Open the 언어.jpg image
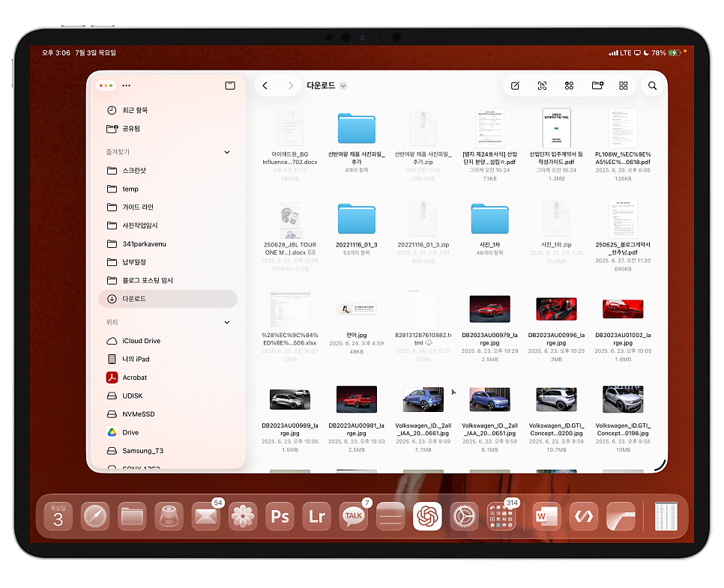 click(x=357, y=309)
